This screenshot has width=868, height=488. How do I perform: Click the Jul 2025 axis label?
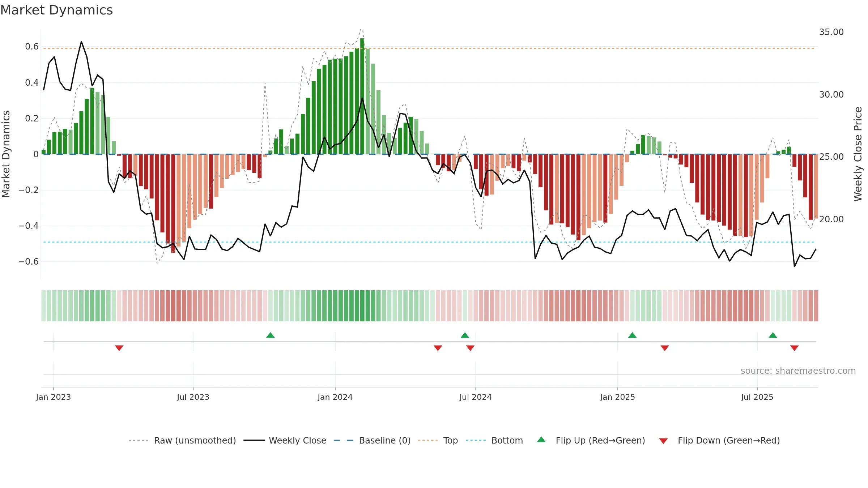click(x=757, y=397)
